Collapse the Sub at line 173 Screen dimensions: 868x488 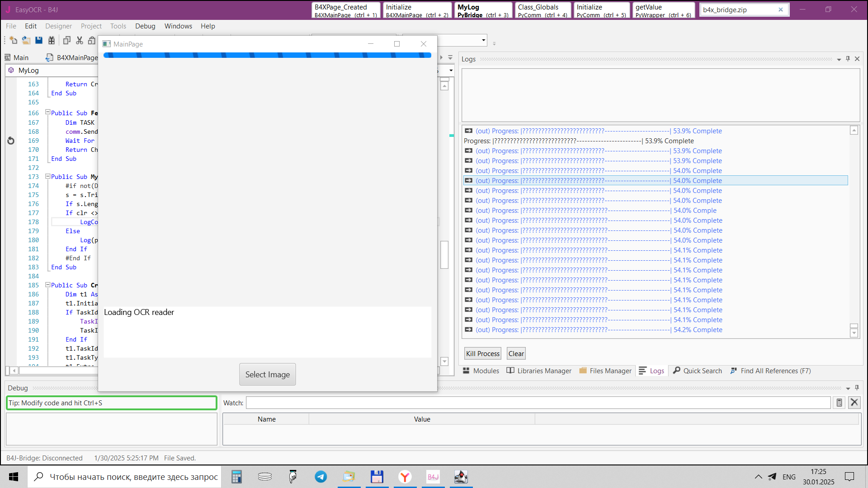47,176
